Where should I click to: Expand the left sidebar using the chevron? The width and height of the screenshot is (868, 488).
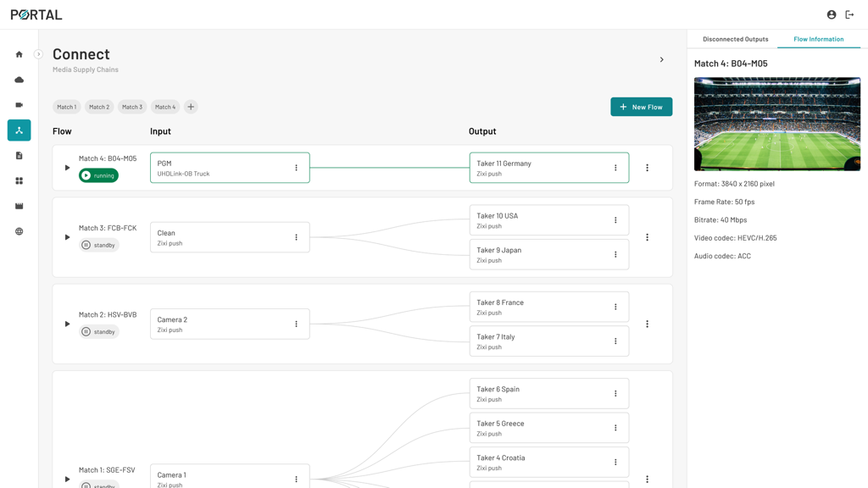38,54
